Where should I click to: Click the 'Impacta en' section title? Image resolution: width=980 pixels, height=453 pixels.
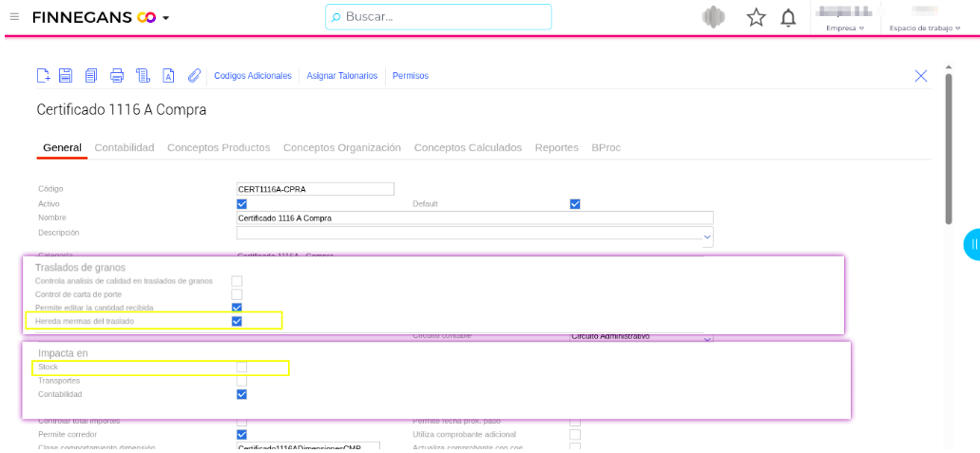pos(63,353)
